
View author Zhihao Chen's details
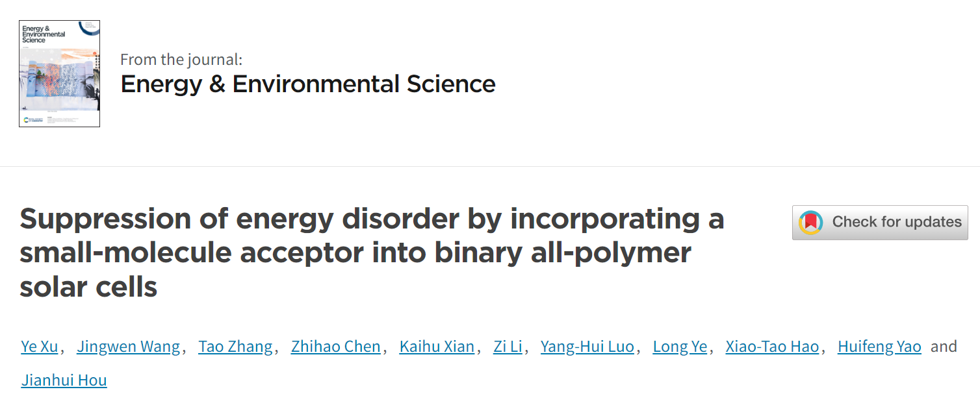336,347
